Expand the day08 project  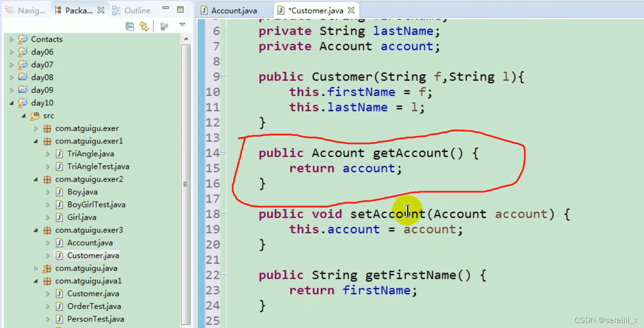click(x=11, y=78)
